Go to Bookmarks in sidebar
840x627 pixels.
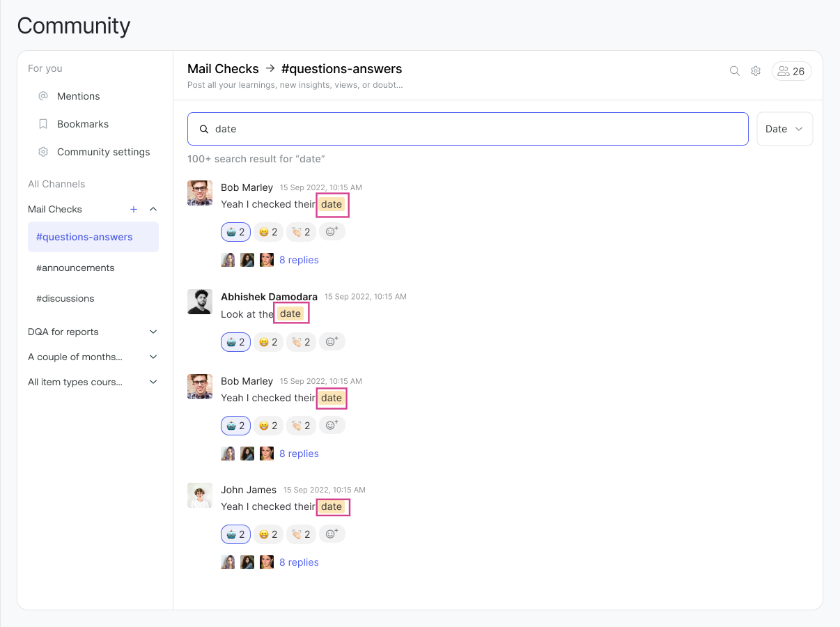tap(82, 124)
